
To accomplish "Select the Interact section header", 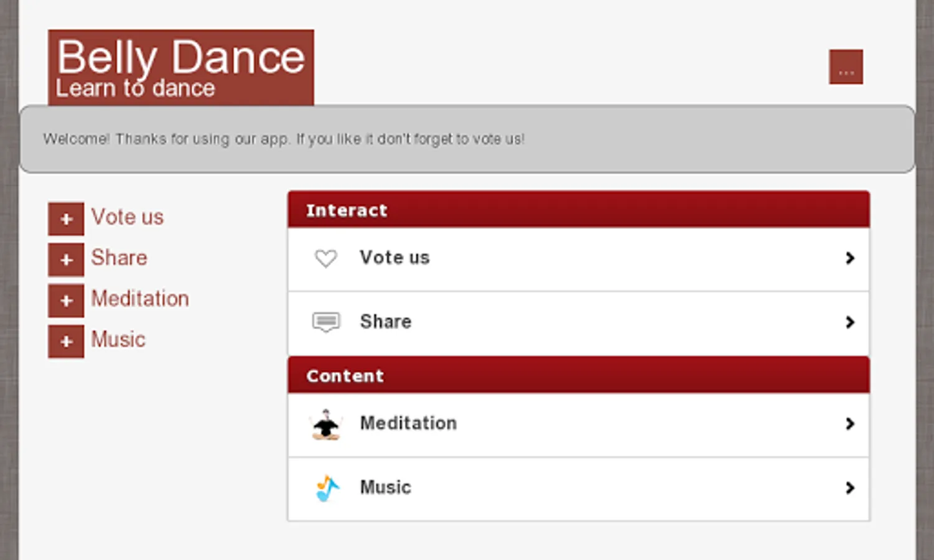I will pyautogui.click(x=347, y=210).
